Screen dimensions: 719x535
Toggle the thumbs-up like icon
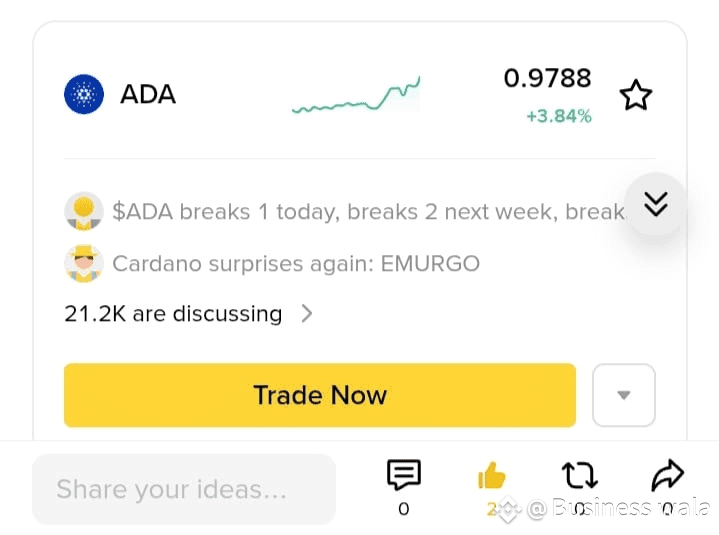click(x=492, y=475)
